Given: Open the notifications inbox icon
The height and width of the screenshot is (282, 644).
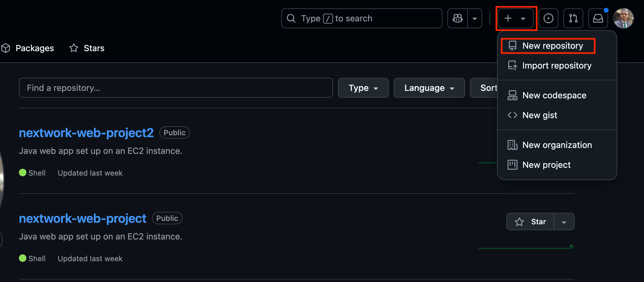Looking at the screenshot, I should 598,18.
